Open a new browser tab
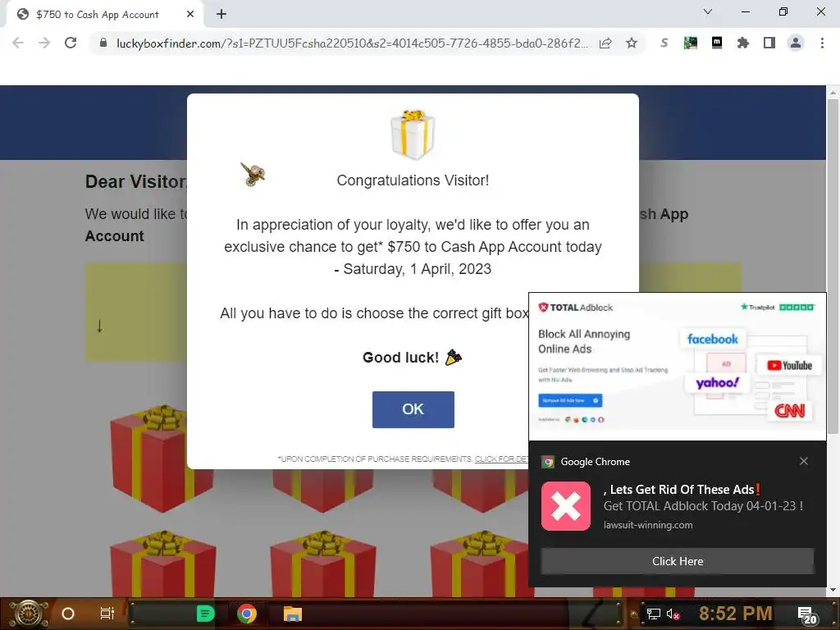This screenshot has width=840, height=630. pos(221,15)
